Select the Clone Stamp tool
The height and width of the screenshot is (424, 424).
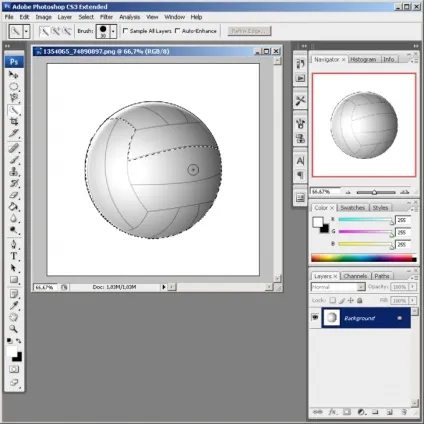click(x=14, y=172)
